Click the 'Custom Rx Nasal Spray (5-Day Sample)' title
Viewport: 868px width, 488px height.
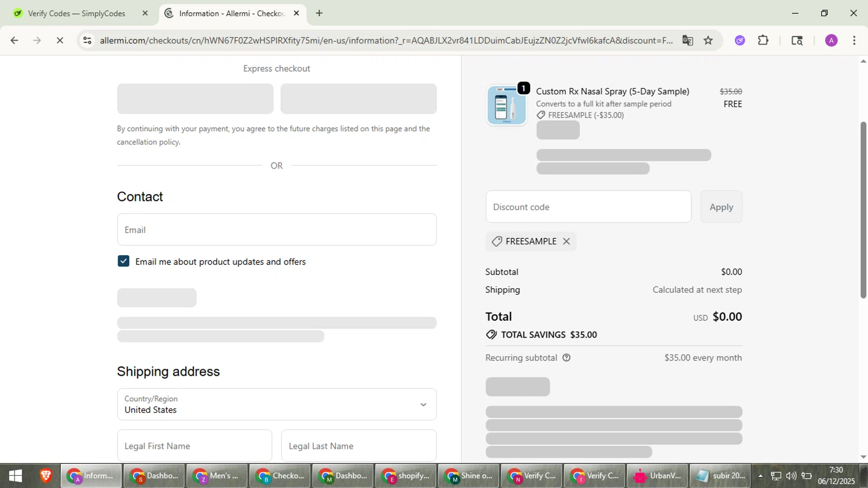612,91
